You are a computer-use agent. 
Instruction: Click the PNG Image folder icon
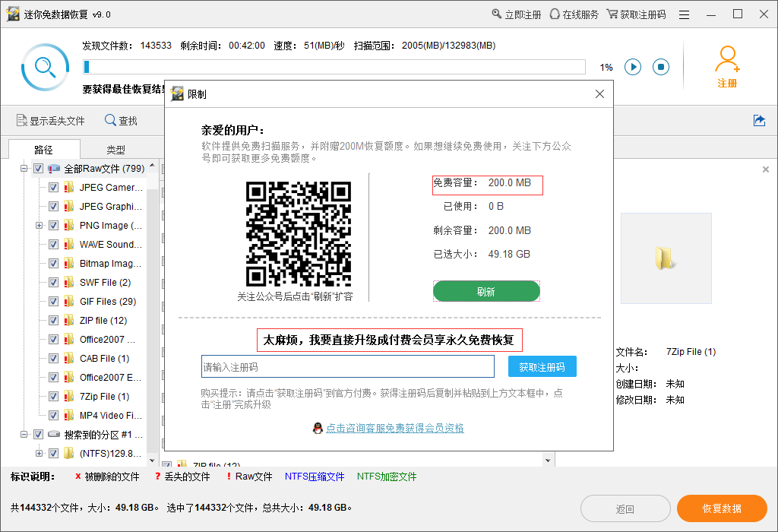pos(68,225)
